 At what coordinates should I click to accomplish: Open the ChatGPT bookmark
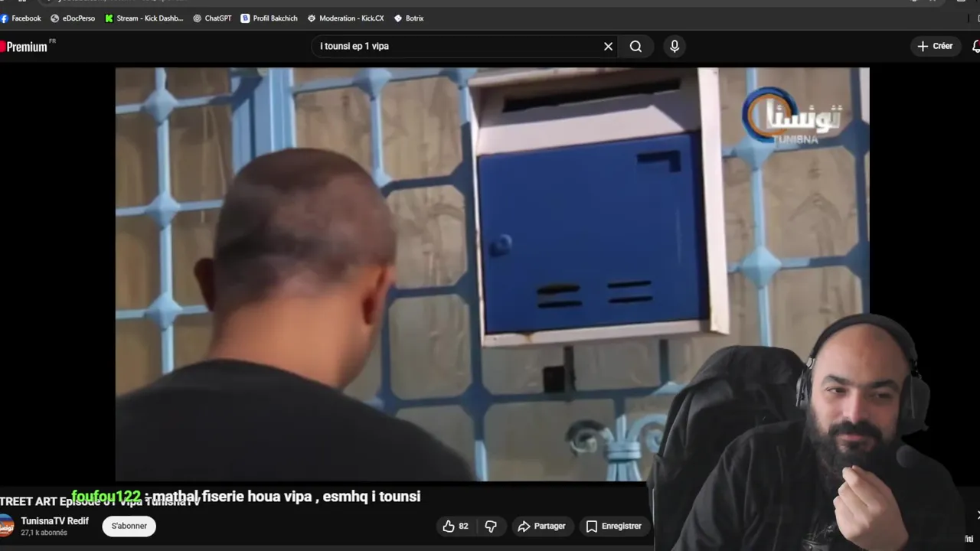pyautogui.click(x=212, y=18)
